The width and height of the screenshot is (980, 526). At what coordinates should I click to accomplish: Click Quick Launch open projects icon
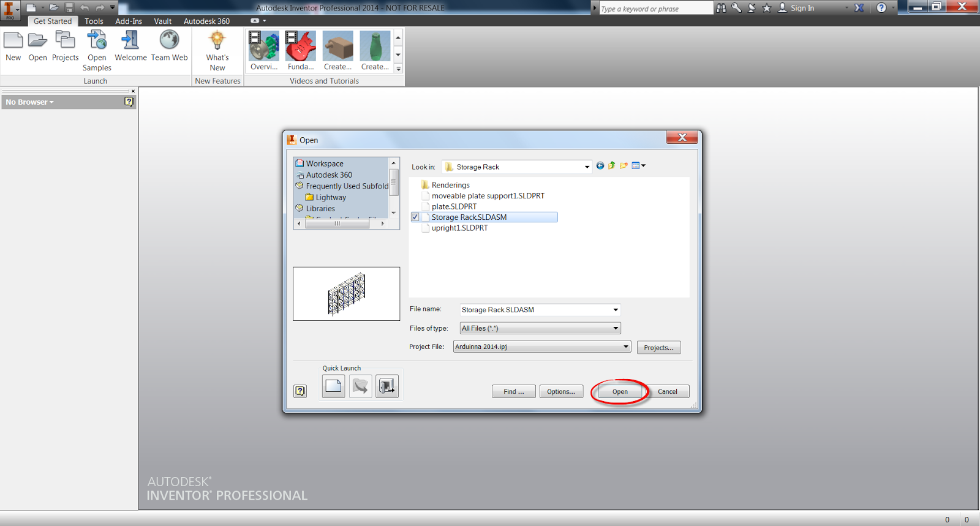361,386
